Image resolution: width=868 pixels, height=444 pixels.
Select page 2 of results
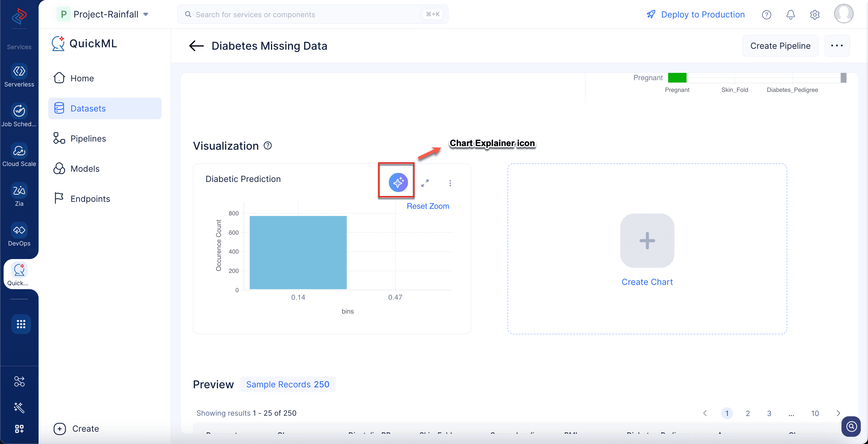point(748,413)
